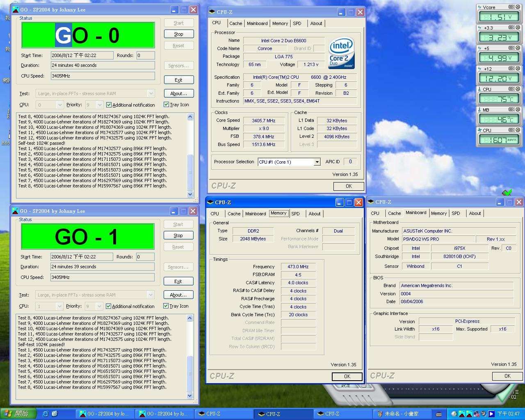Click scroll-up arrow of GO-0 log
Viewport: 525px width, 420px height.
[x=190, y=117]
